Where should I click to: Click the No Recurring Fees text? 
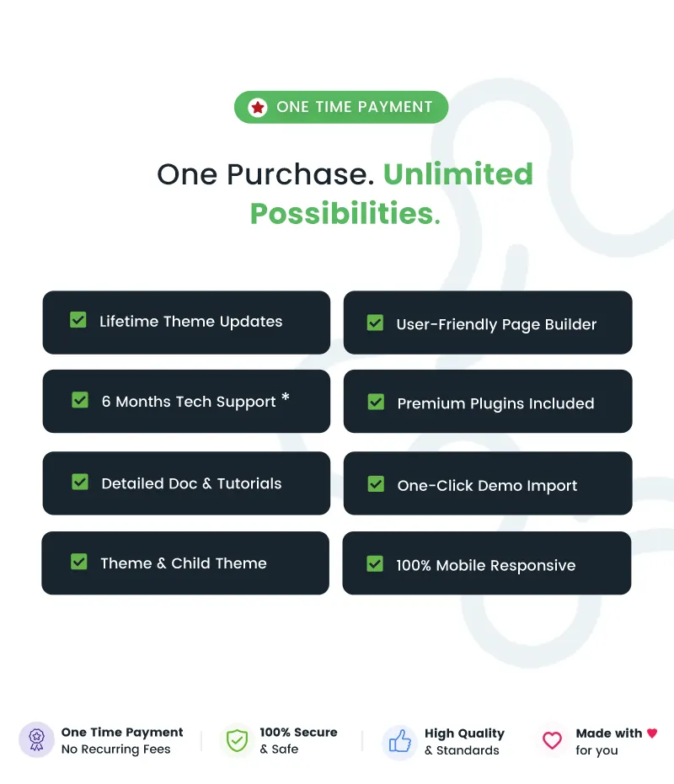(x=115, y=749)
